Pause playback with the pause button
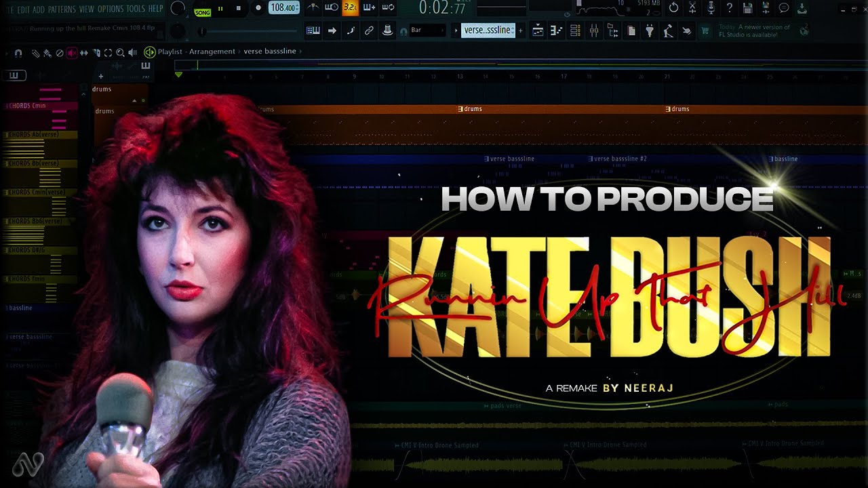 pyautogui.click(x=220, y=9)
